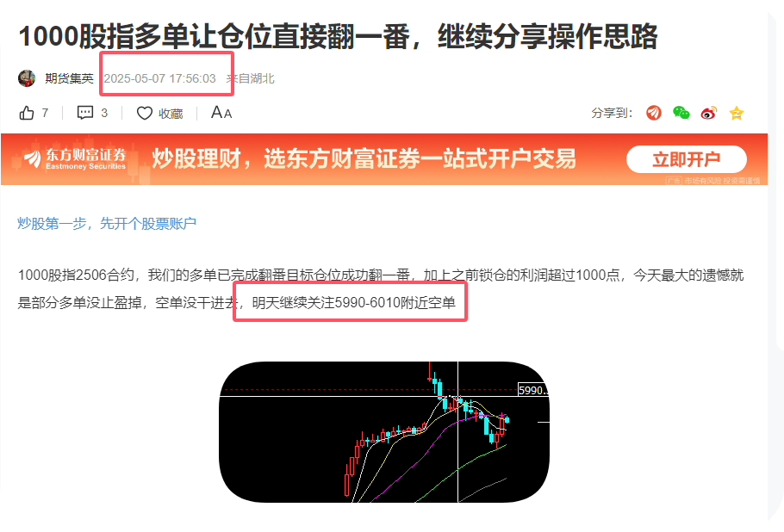The height and width of the screenshot is (532, 784).
Task: Toggle the heart 收藏 favorite icon
Action: pyautogui.click(x=145, y=114)
